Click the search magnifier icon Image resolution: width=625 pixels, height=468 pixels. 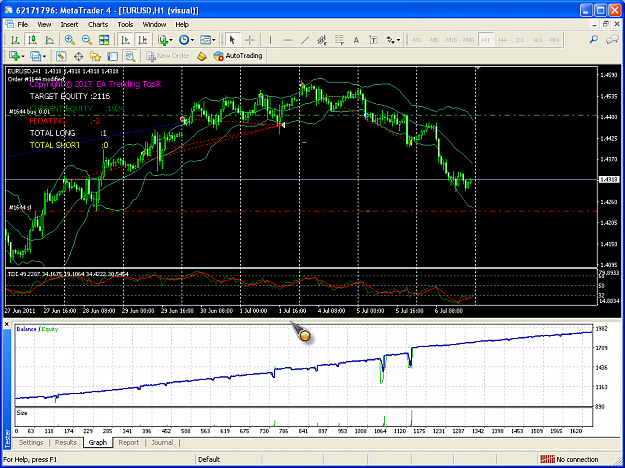(594, 39)
